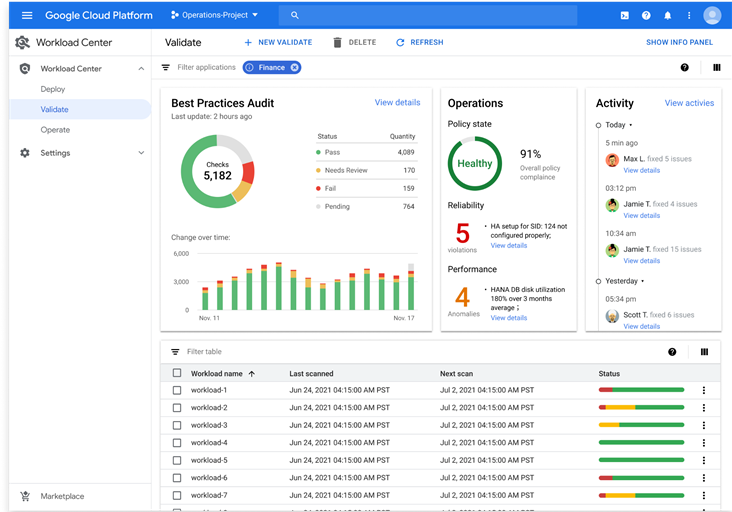Remove the Finance filter chip
The image size is (732, 512).
click(x=295, y=68)
